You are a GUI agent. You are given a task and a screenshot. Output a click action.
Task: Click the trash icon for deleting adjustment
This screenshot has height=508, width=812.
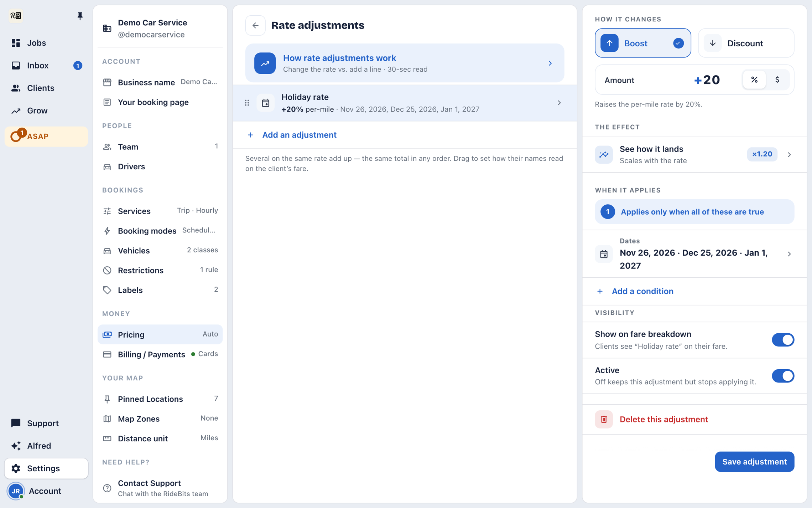604,419
